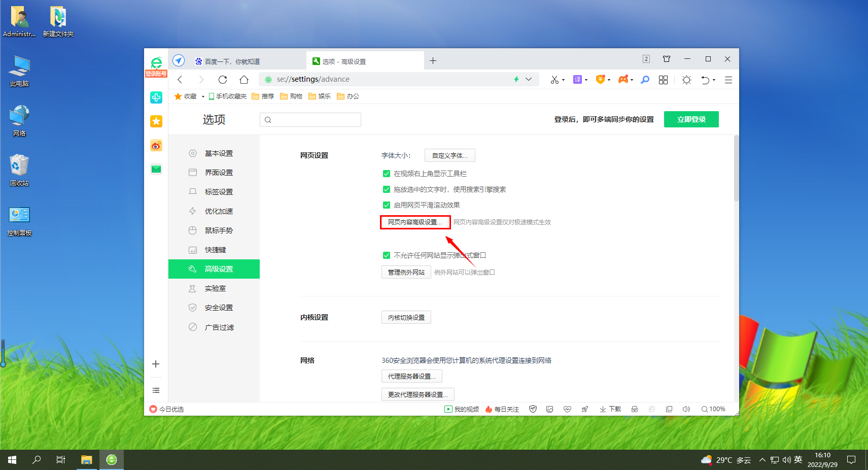The image size is (868, 470).
Task: Click the screenshot scissors toolbar icon
Action: point(554,80)
